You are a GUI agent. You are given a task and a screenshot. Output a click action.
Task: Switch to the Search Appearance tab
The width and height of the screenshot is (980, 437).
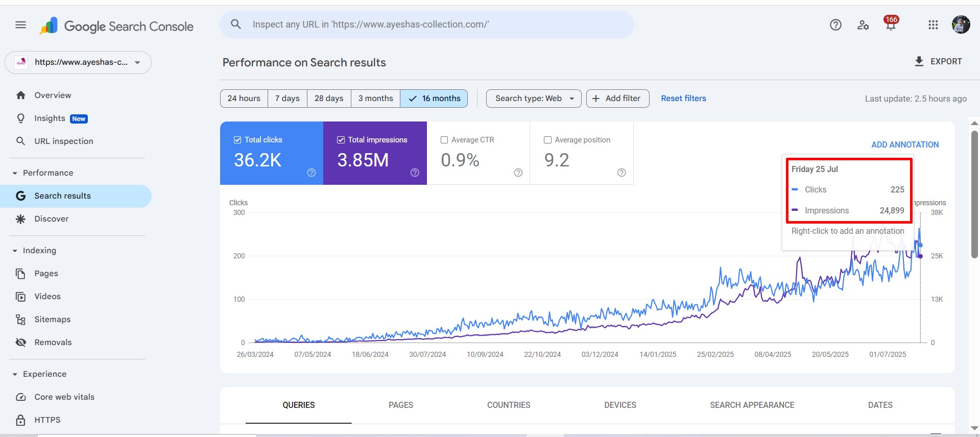coord(752,405)
